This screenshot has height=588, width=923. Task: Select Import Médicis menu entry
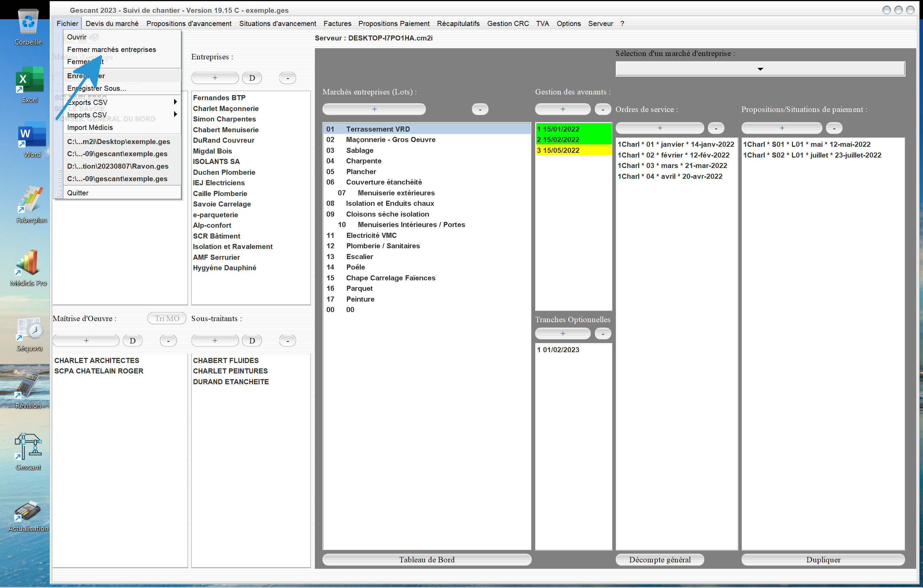pos(122,128)
